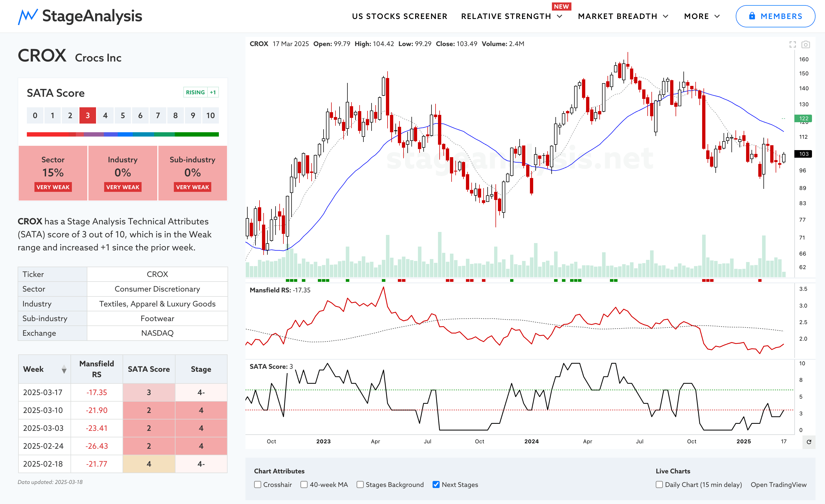Select Mansfield RS value -21.90

click(x=97, y=410)
